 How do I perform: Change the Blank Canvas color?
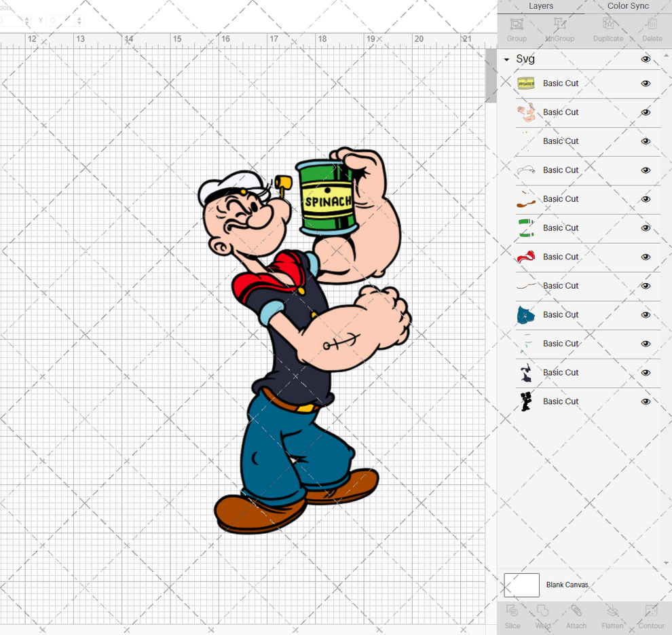click(x=521, y=585)
